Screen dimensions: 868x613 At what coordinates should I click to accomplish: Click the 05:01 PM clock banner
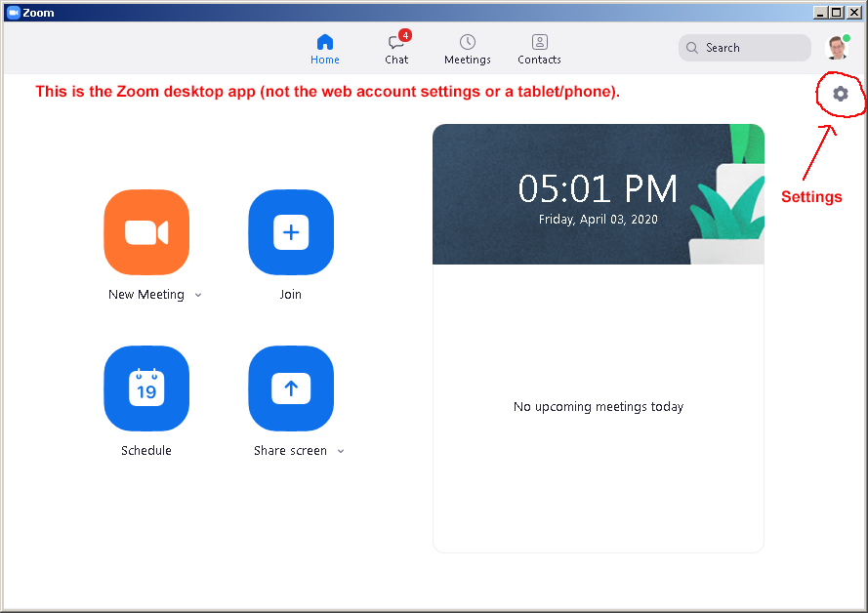point(598,193)
